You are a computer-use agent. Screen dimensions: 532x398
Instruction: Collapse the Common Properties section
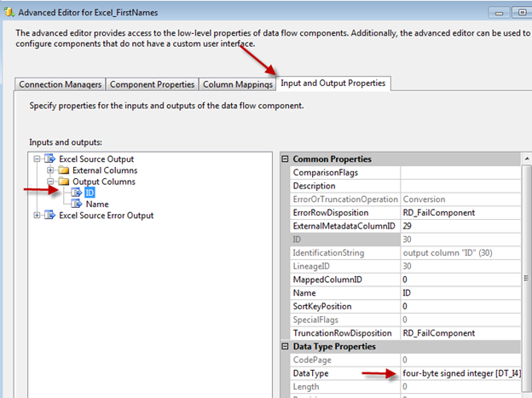[x=285, y=159]
